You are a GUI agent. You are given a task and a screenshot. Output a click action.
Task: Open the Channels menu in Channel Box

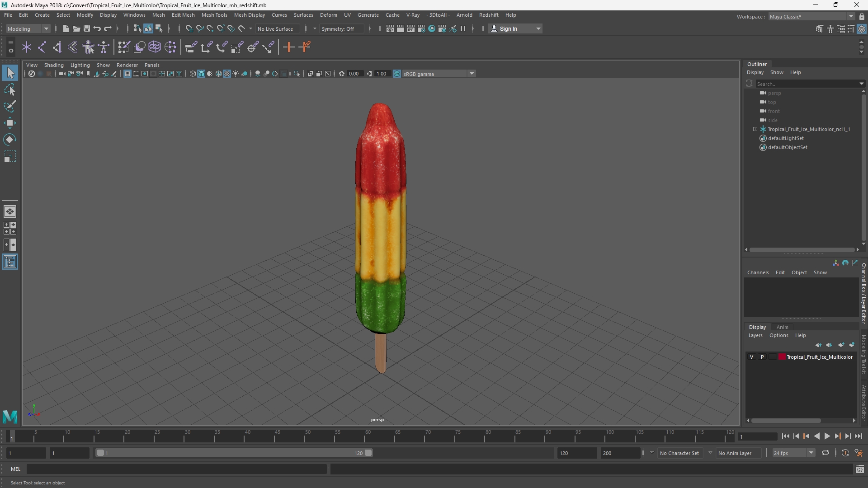(758, 272)
